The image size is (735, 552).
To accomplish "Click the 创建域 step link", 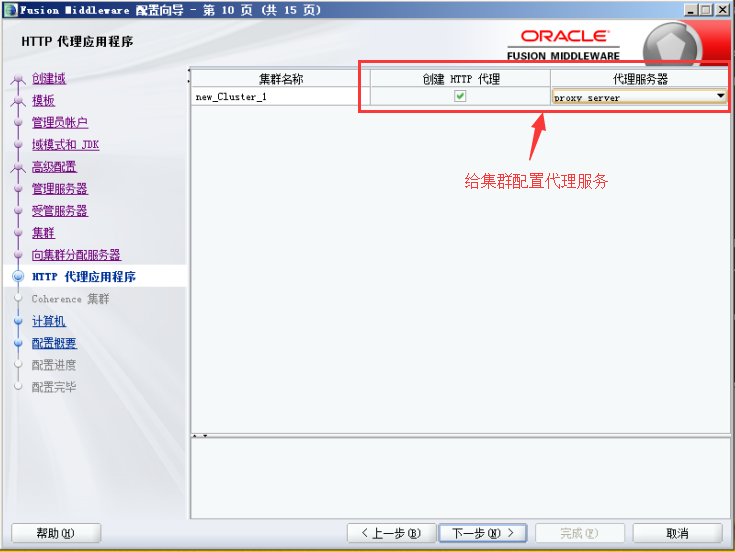I will click(x=49, y=79).
